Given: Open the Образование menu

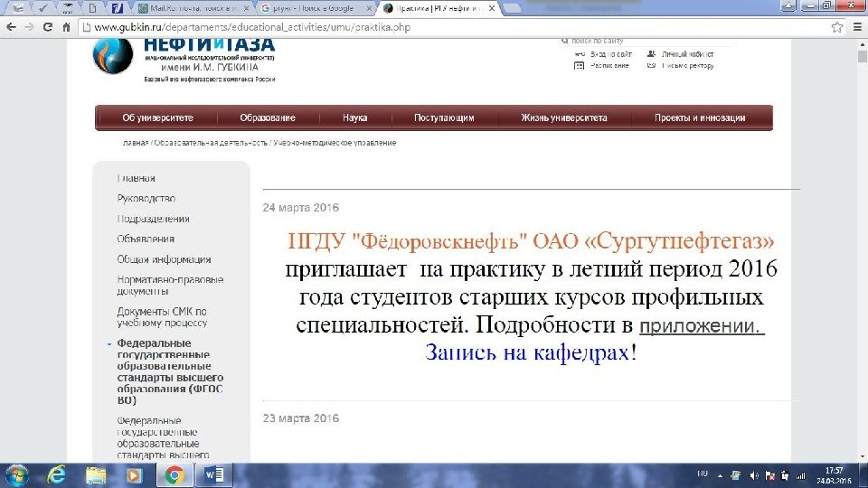Looking at the screenshot, I should (268, 117).
